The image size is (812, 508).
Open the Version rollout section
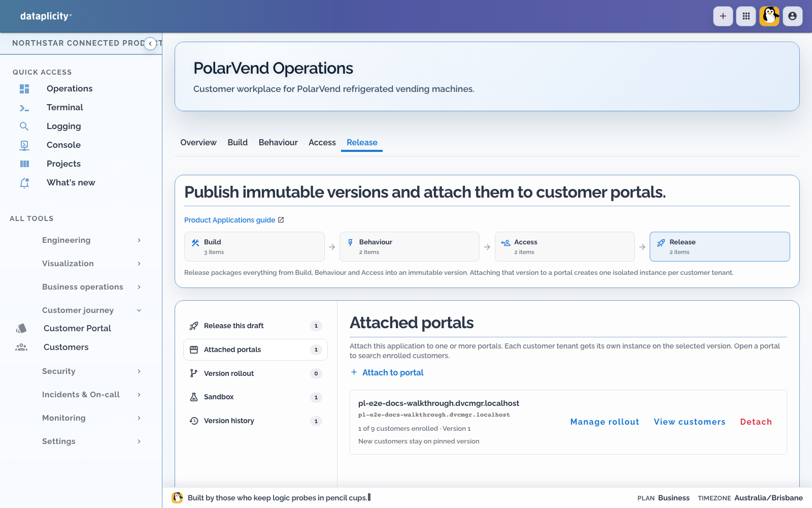point(255,373)
